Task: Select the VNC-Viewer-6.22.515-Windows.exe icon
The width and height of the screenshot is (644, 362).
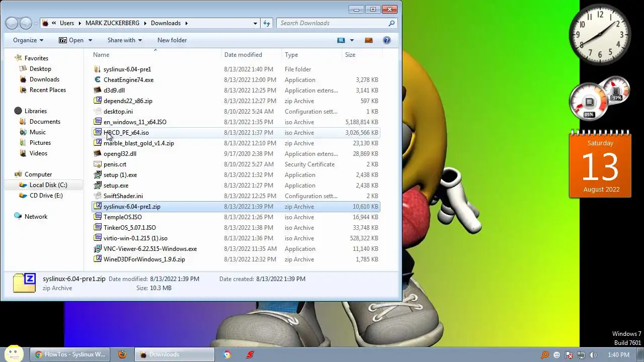Action: click(98, 249)
